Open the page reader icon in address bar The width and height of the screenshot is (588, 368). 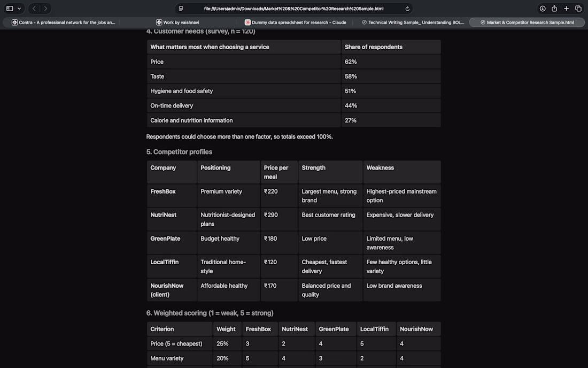pyautogui.click(x=181, y=8)
